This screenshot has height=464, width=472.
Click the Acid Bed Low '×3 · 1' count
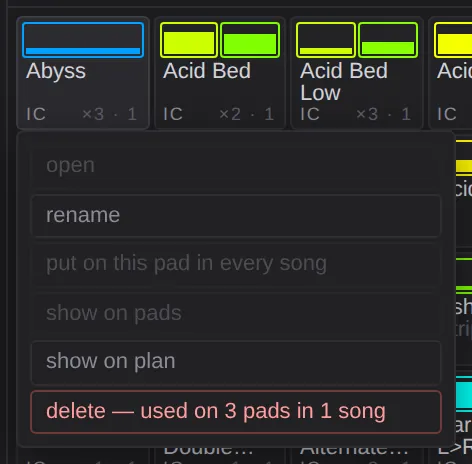pos(383,114)
